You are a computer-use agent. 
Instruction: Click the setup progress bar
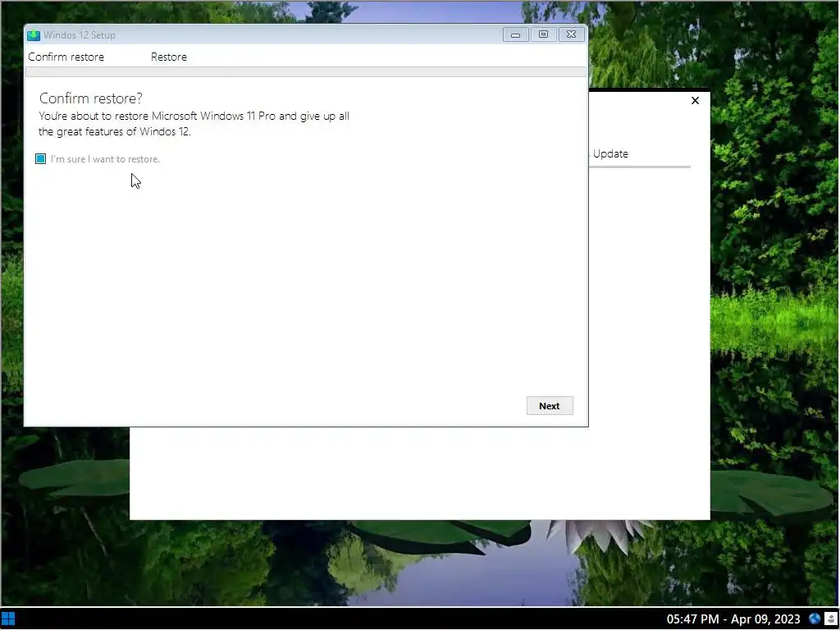[306, 72]
